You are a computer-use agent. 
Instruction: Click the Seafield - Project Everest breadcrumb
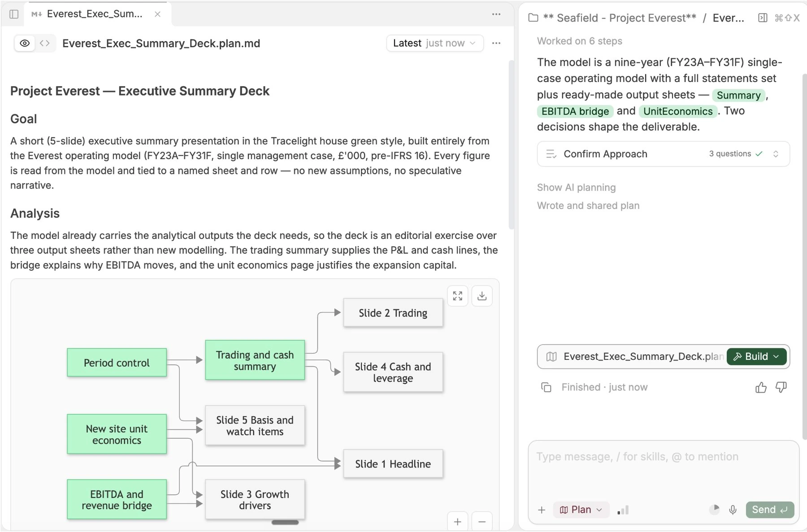tap(620, 18)
